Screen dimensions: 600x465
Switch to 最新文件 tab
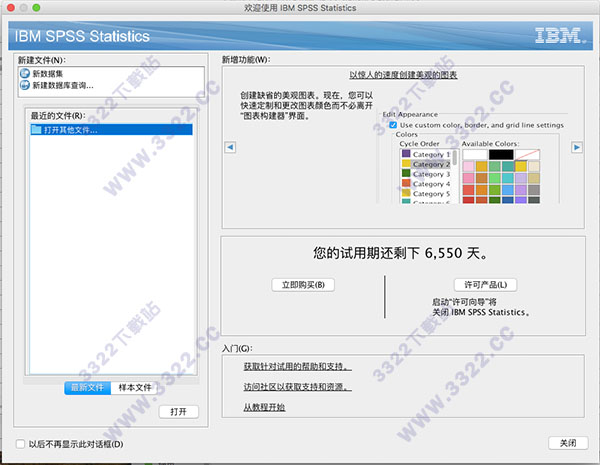point(88,387)
